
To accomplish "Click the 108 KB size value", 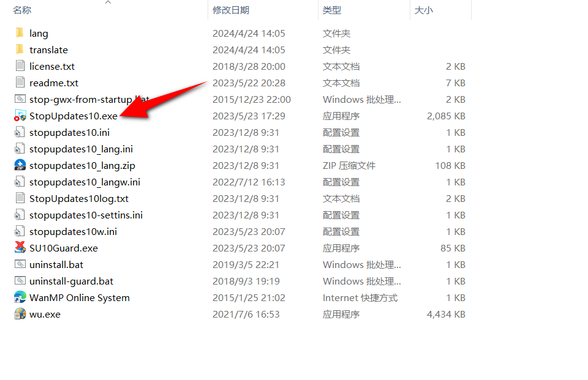I will point(450,166).
